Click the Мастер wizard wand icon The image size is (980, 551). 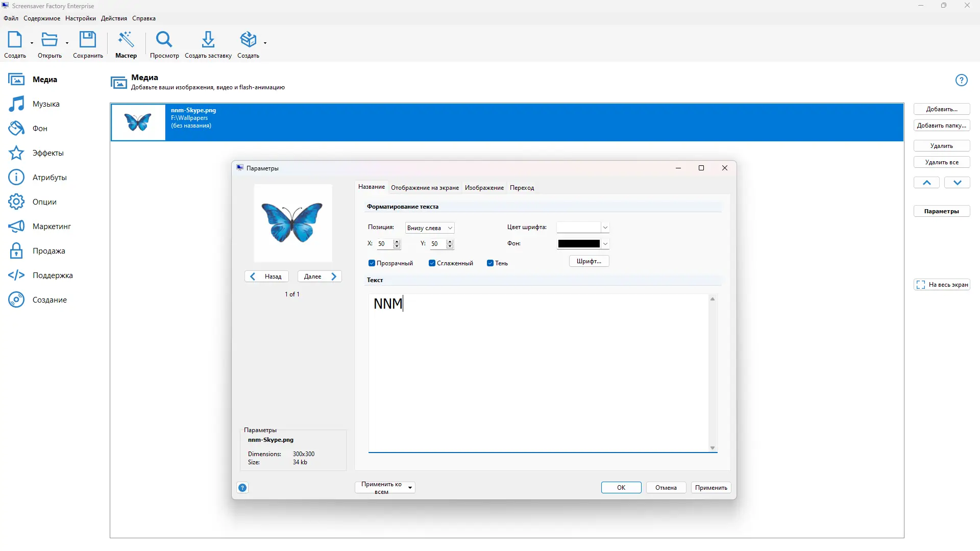[x=126, y=40]
